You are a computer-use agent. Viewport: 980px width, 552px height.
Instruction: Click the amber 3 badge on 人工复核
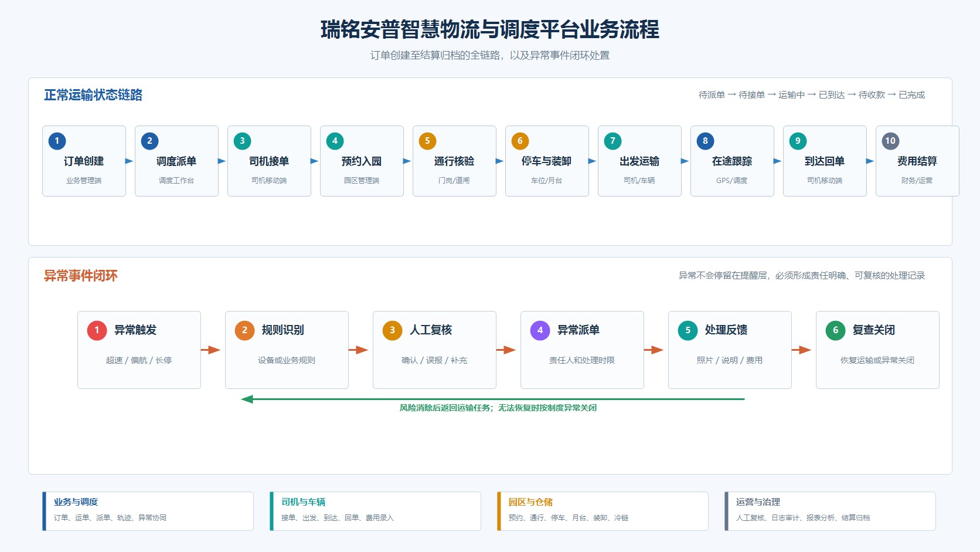pyautogui.click(x=392, y=330)
